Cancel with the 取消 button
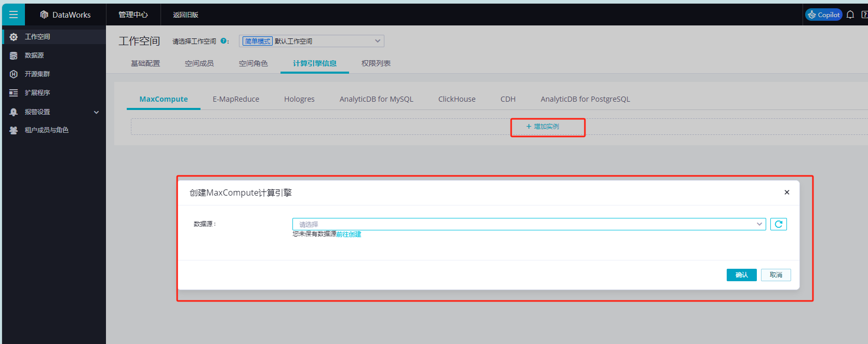This screenshot has height=344, width=868. point(776,275)
